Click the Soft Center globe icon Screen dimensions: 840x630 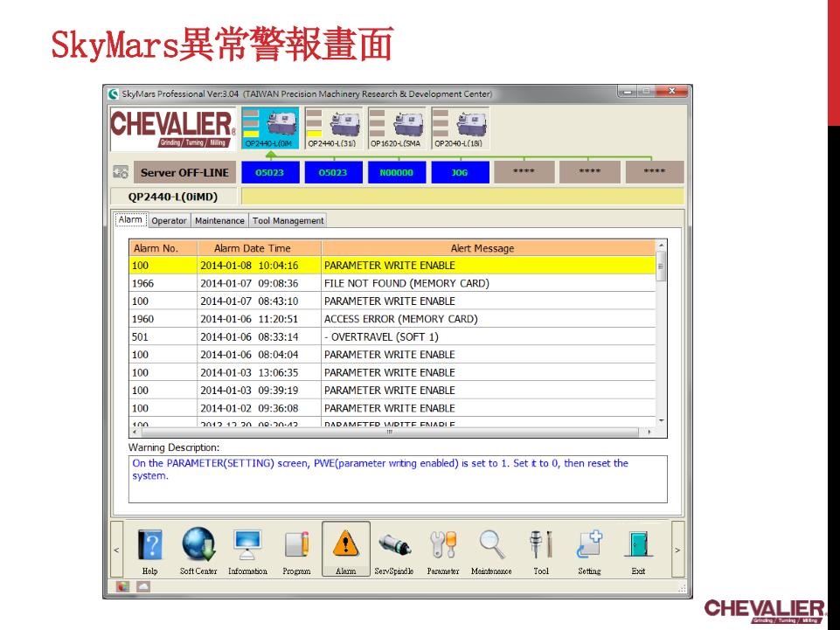tap(198, 546)
